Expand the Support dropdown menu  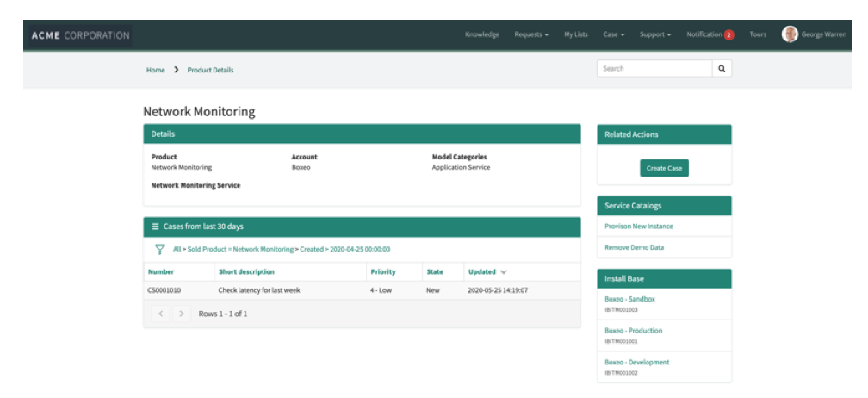click(654, 34)
